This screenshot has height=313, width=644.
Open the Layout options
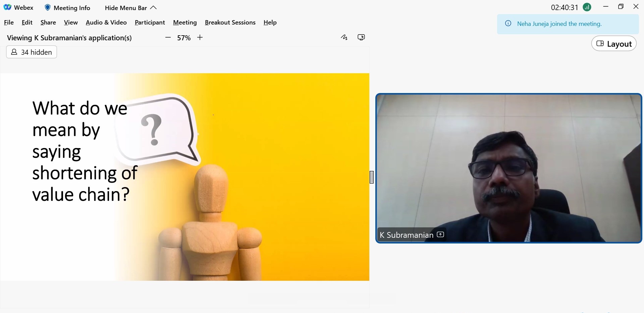(x=614, y=44)
